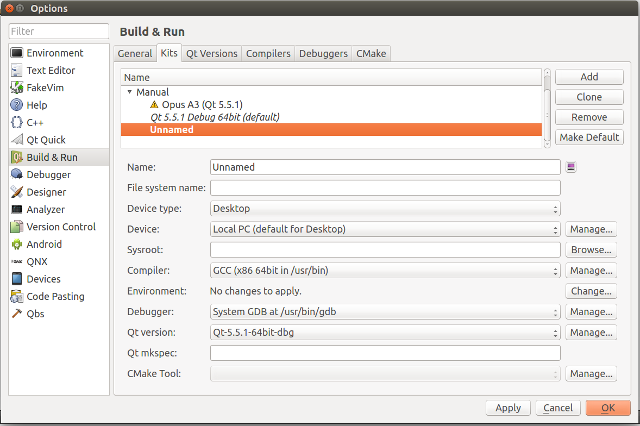Click the Apply button
The width and height of the screenshot is (640, 426).
click(508, 408)
